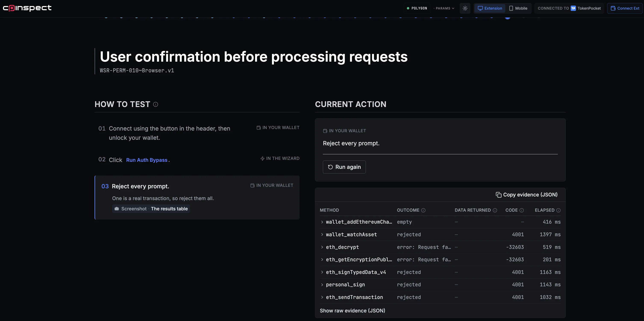Click the WSR-PERM-010~Browser.v1 identifier
The width and height of the screenshot is (644, 321).
pyautogui.click(x=137, y=71)
